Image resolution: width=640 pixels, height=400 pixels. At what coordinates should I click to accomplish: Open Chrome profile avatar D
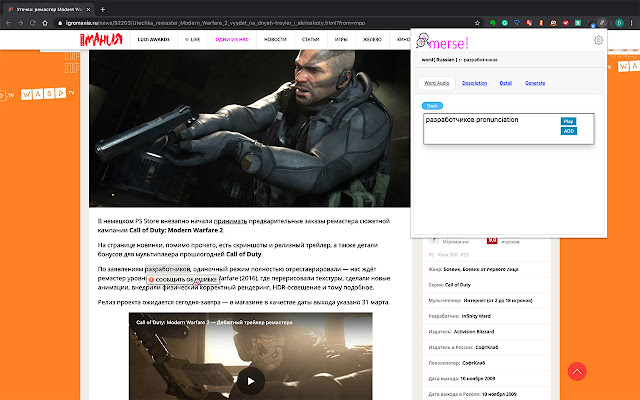[619, 23]
